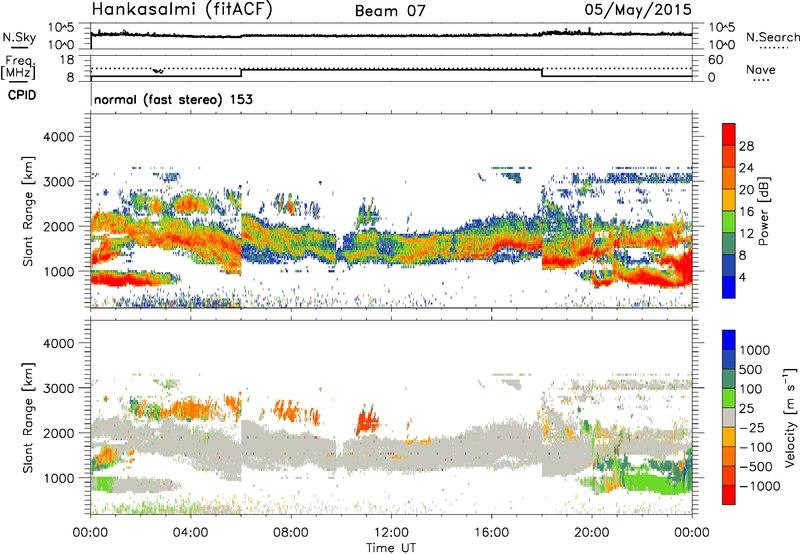Click the 16 label on power colorbar
Screen dimensions: 800x554
pos(746,212)
